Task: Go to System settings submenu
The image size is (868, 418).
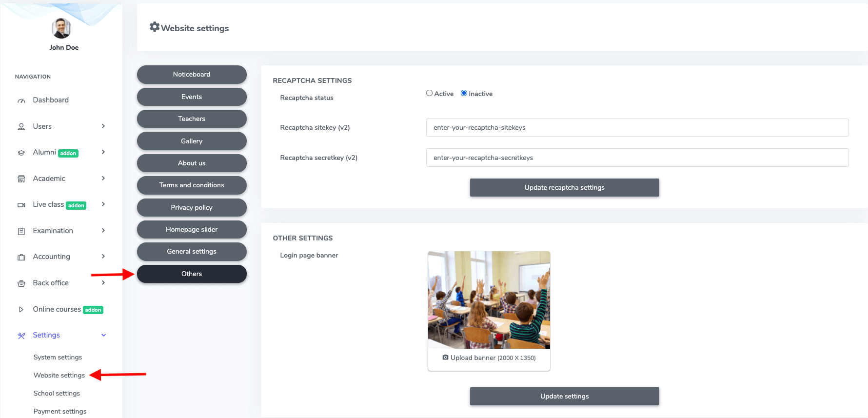Action: coord(58,357)
